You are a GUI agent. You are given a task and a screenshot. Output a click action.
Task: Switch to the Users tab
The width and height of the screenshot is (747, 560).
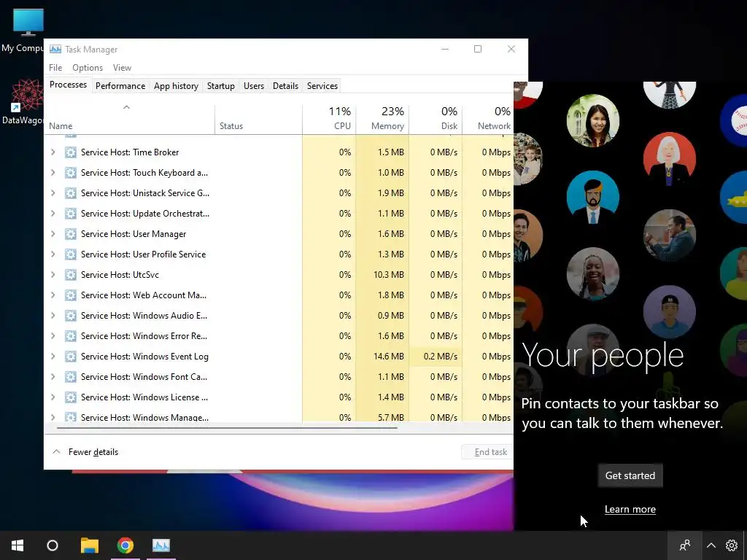pyautogui.click(x=253, y=86)
